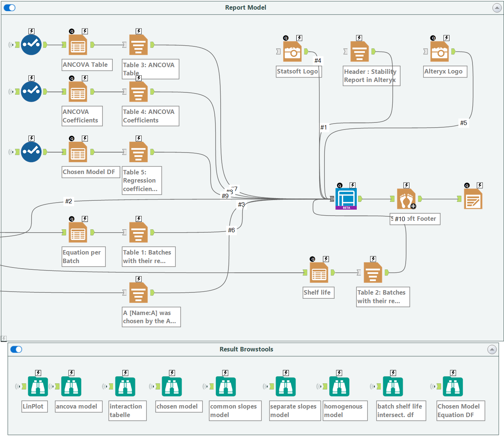Click the #2 connection label
The image size is (504, 436).
coord(68,201)
